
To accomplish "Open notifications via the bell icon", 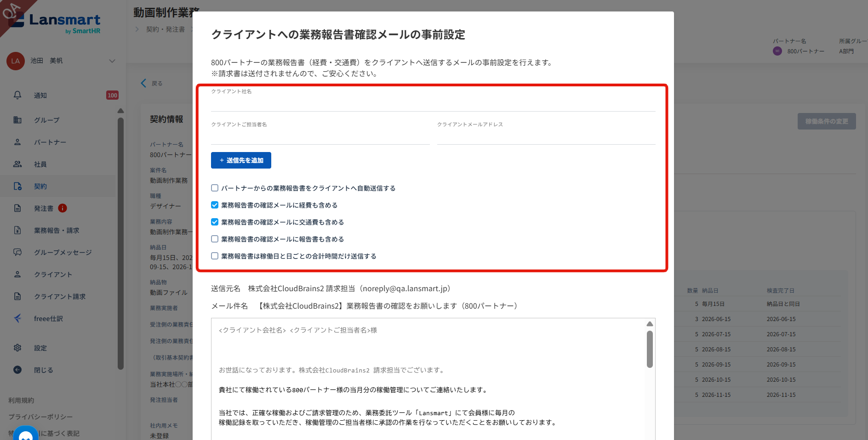I will click(17, 95).
